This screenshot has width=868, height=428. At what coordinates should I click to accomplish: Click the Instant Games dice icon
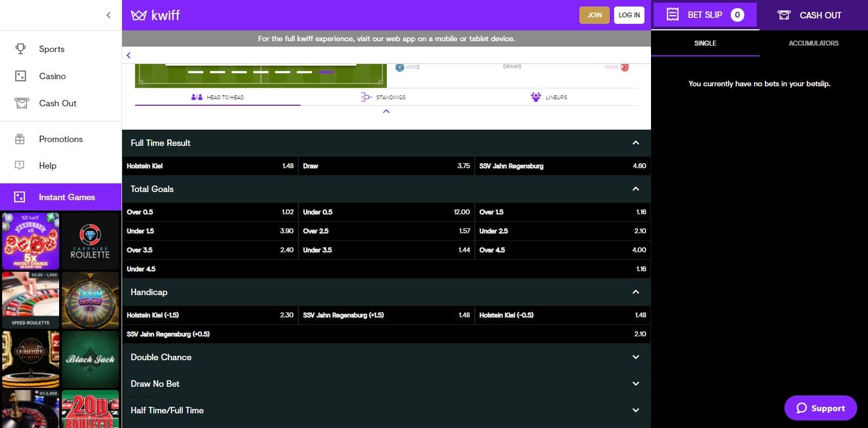[x=20, y=197]
